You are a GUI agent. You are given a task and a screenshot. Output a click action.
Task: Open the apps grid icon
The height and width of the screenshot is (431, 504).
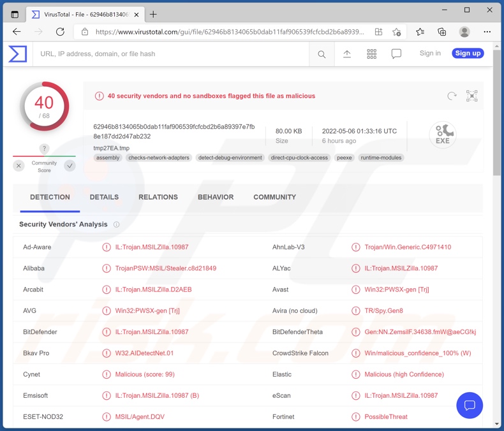pyautogui.click(x=371, y=54)
